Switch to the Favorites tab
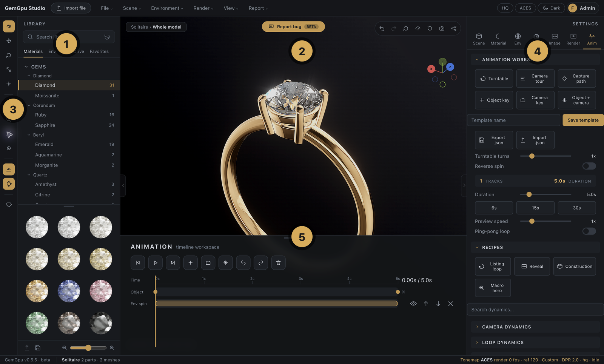The height and width of the screenshot is (364, 604). [99, 51]
